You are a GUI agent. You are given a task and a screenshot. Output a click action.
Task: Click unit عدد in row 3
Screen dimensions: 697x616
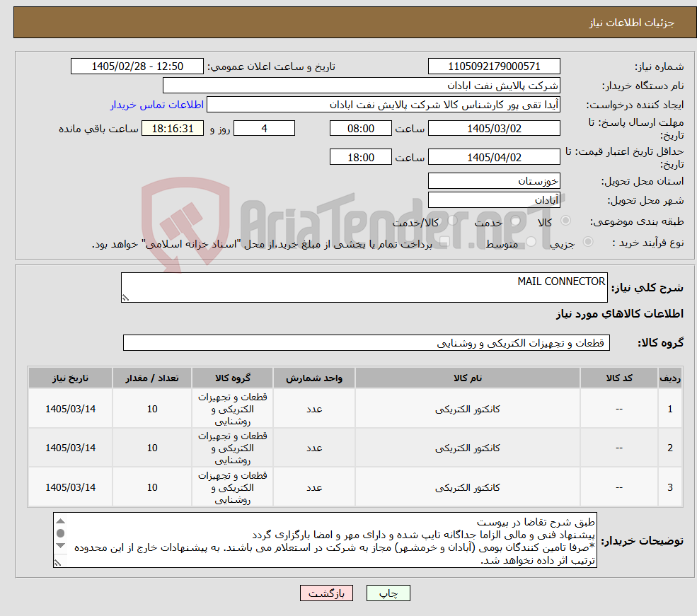(314, 488)
